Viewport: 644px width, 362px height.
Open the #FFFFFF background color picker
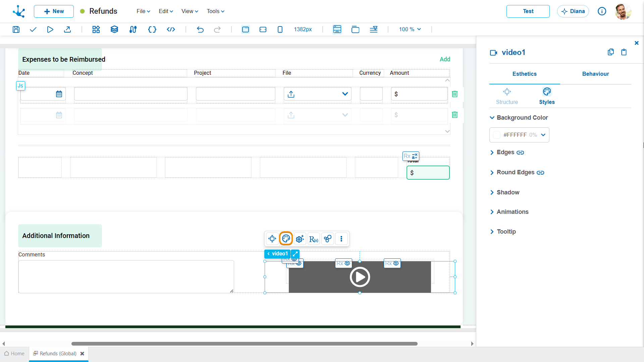pyautogui.click(x=519, y=135)
